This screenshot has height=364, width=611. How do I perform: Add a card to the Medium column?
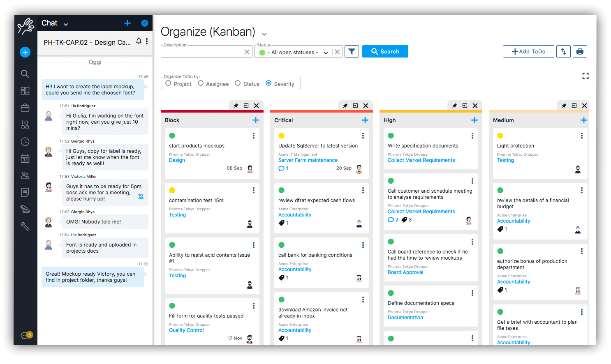(x=583, y=120)
